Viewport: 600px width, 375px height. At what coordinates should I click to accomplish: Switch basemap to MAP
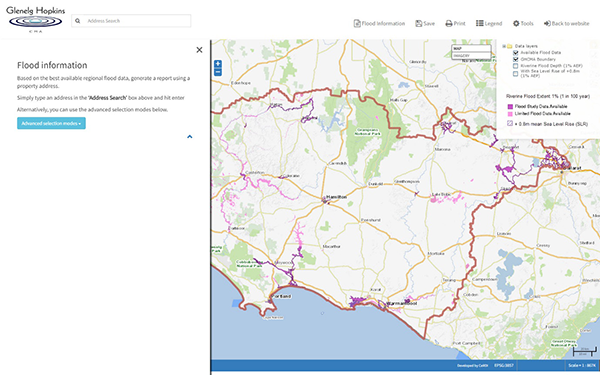coord(471,49)
